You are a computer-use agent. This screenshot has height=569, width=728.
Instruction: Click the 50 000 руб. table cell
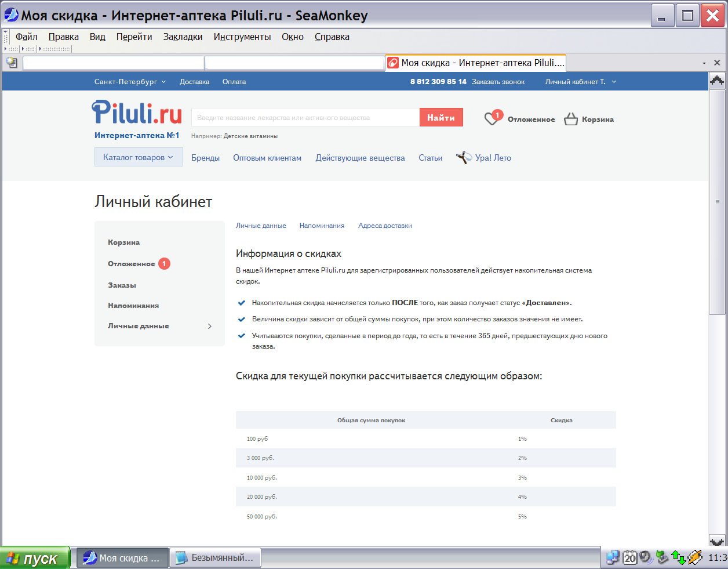click(262, 516)
